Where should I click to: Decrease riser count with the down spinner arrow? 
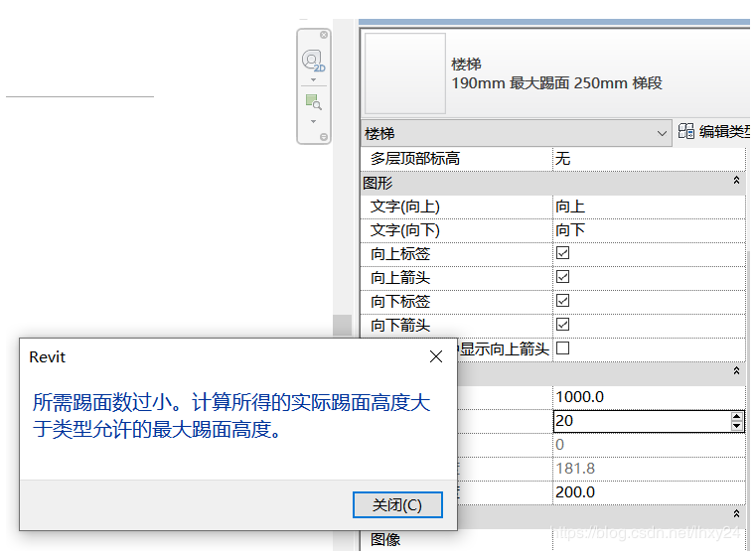pos(736,426)
